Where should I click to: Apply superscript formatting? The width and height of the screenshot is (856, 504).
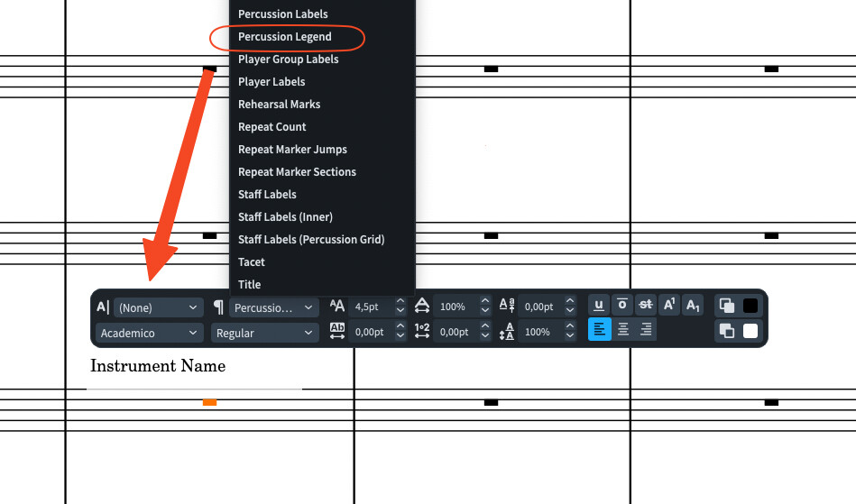tap(668, 305)
